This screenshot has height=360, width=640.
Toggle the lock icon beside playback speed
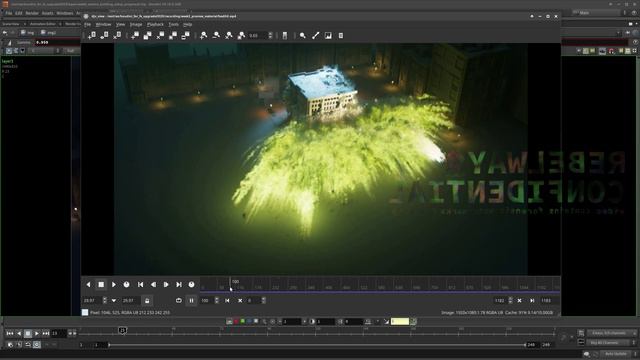coord(147,300)
